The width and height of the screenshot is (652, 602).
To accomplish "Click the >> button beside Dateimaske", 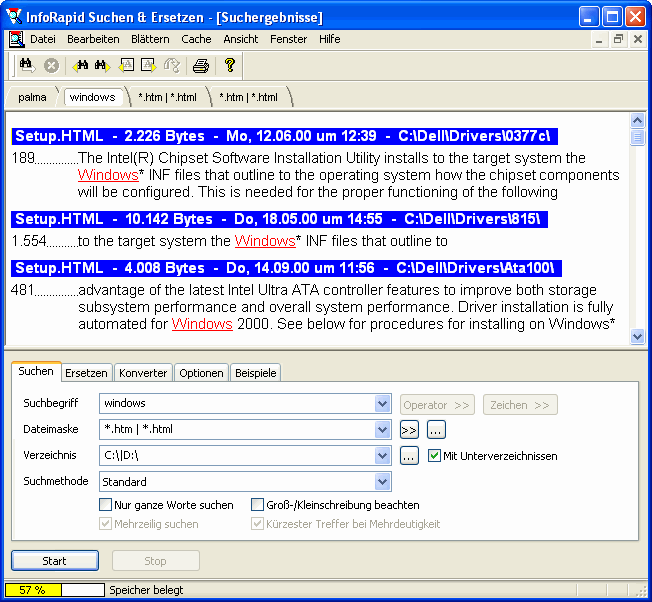I will pyautogui.click(x=409, y=430).
